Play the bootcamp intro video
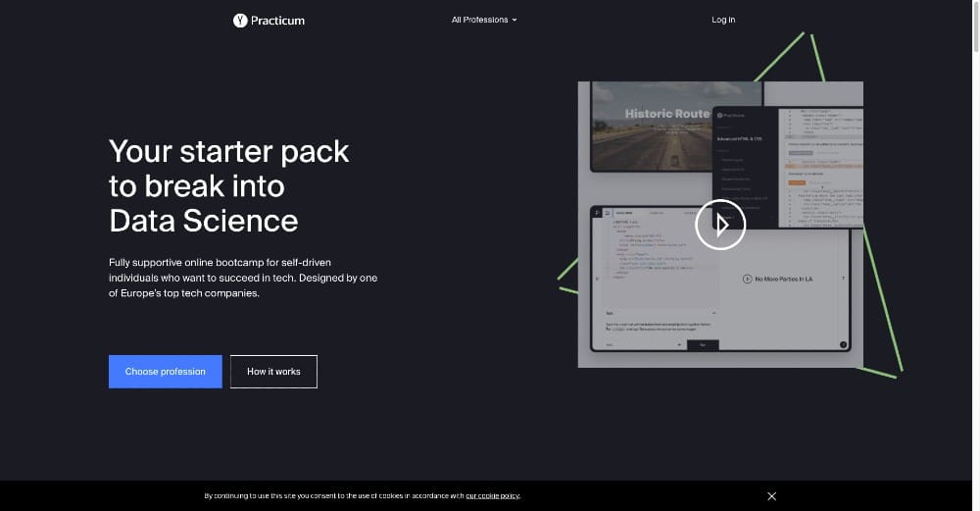Image resolution: width=980 pixels, height=511 pixels. (x=720, y=225)
